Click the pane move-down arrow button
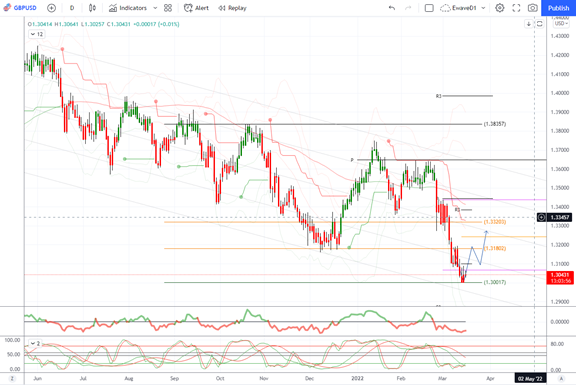The width and height of the screenshot is (576, 385). (x=529, y=24)
